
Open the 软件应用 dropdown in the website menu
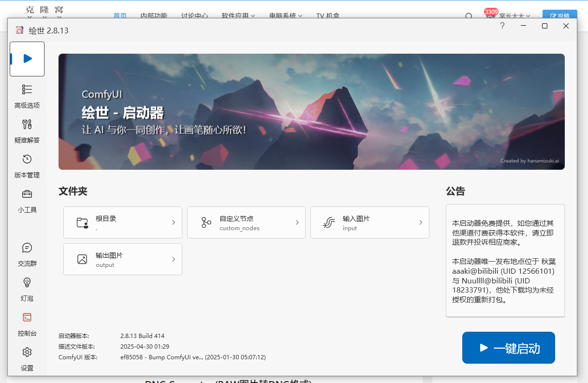pyautogui.click(x=238, y=15)
